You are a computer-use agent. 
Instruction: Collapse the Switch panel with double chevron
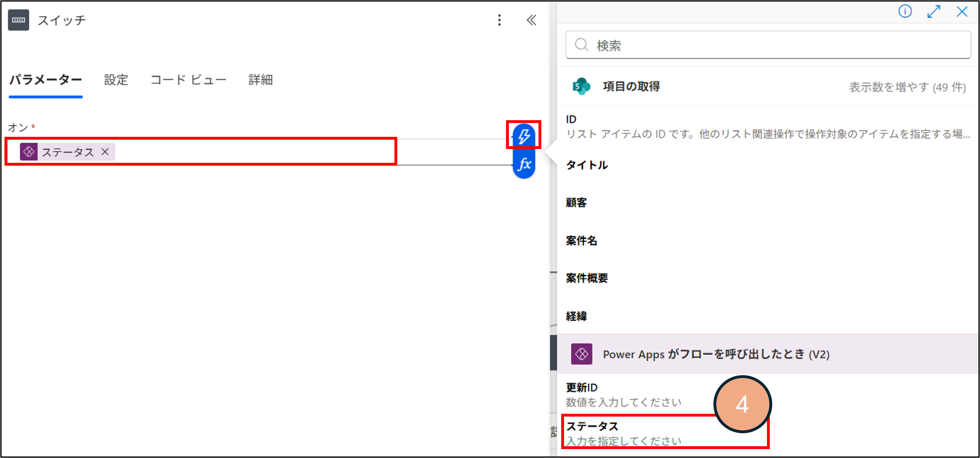coord(531,20)
